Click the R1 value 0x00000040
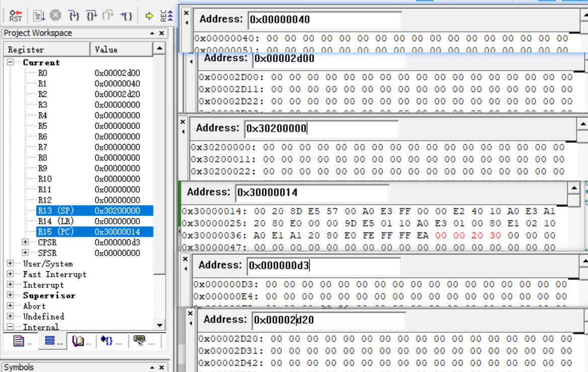Screen dimensions: 588x372 point(117,83)
